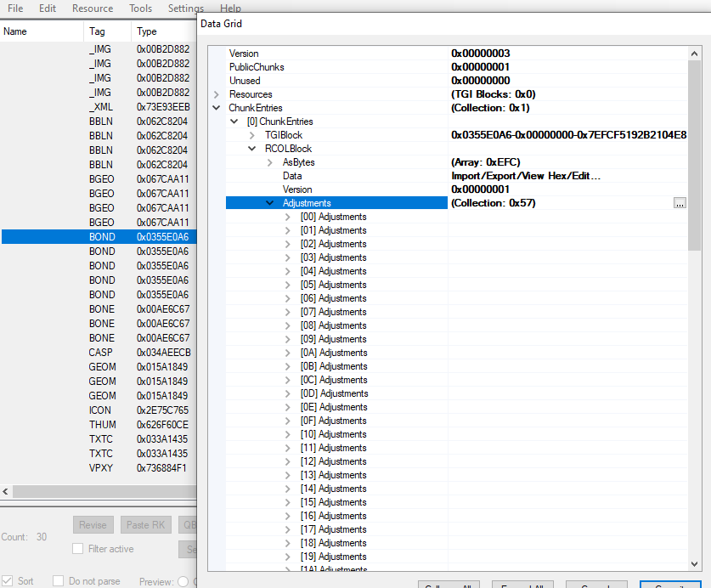Toggle the Sort checkbox
Viewport: 711px width, 588px height.
click(8, 580)
